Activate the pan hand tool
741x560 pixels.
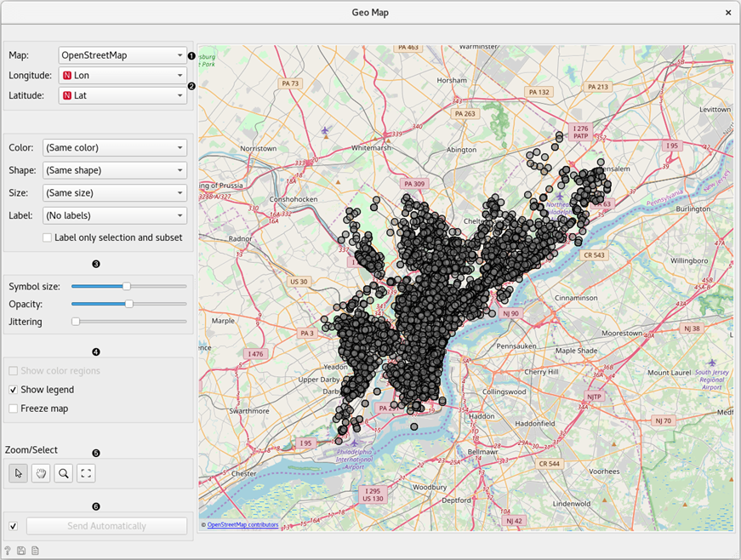[41, 473]
